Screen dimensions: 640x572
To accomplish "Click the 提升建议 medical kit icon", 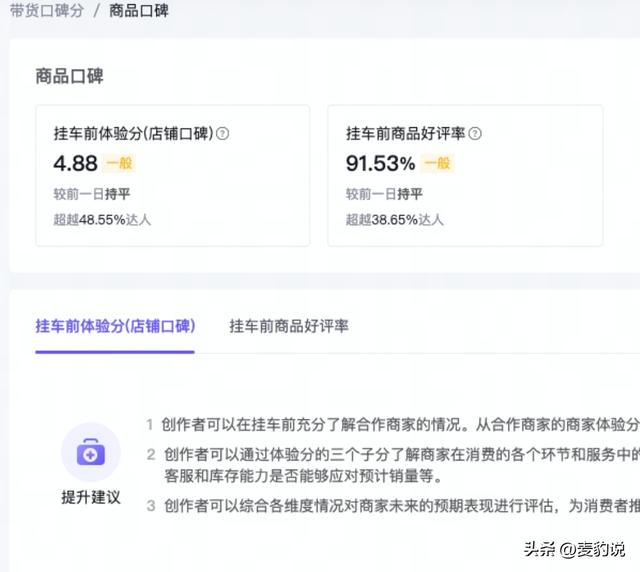I will (91, 453).
